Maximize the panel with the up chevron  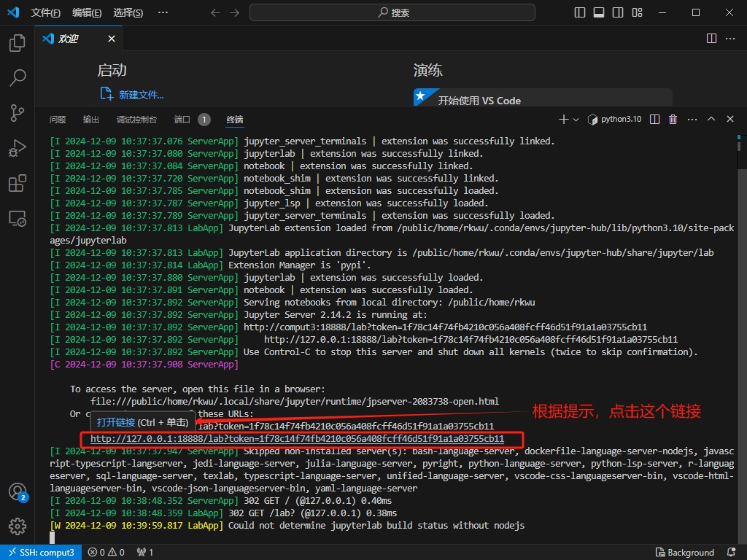point(711,119)
